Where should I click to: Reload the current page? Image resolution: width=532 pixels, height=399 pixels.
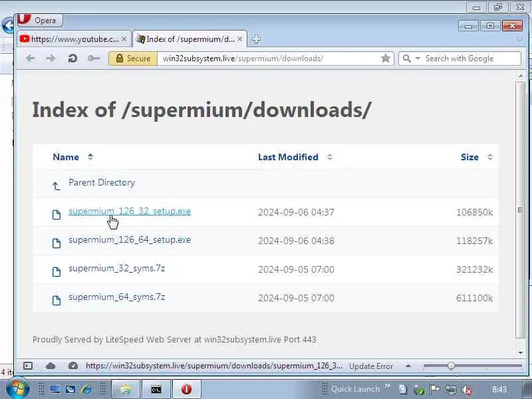[72, 59]
